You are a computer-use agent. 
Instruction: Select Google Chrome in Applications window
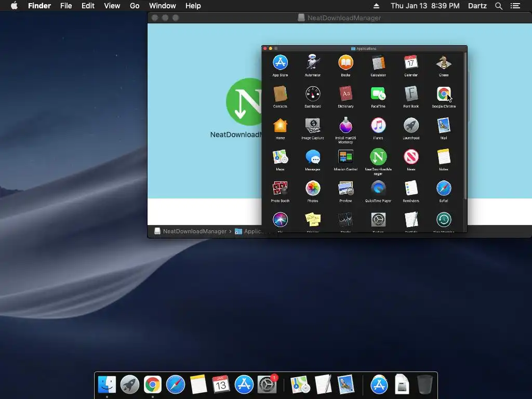444,94
